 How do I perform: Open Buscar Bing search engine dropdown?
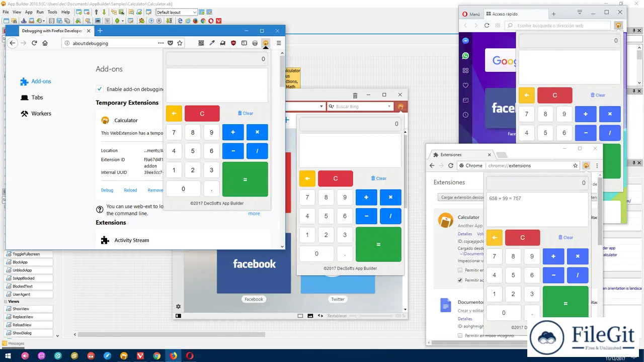click(332, 107)
